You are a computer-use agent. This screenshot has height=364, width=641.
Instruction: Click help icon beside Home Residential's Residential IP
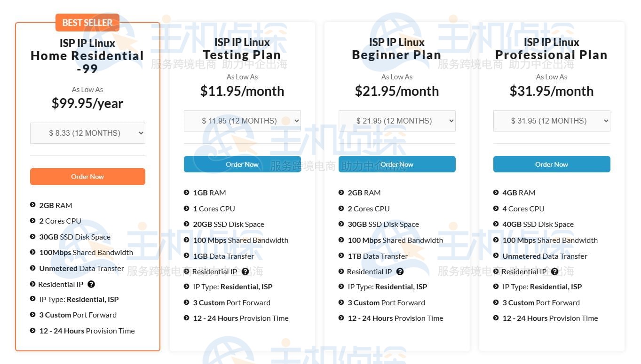pos(91,284)
